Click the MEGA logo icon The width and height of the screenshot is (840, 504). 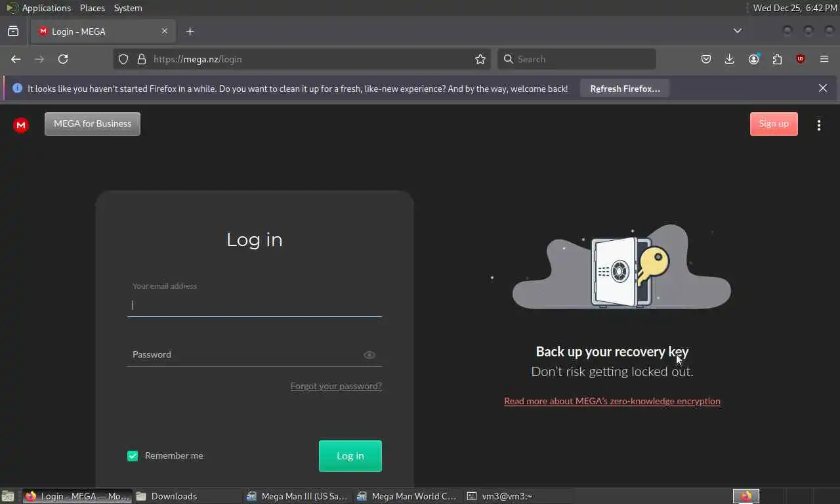(x=21, y=125)
